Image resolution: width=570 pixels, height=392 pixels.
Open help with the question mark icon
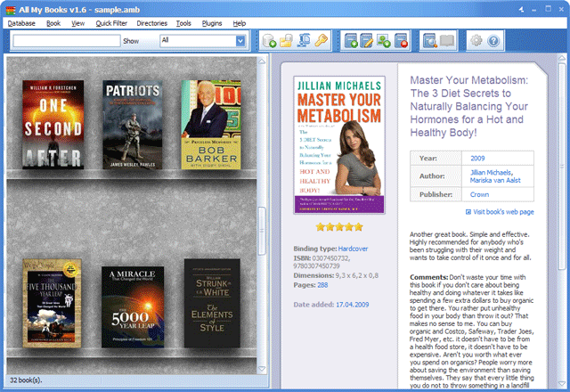coord(493,41)
